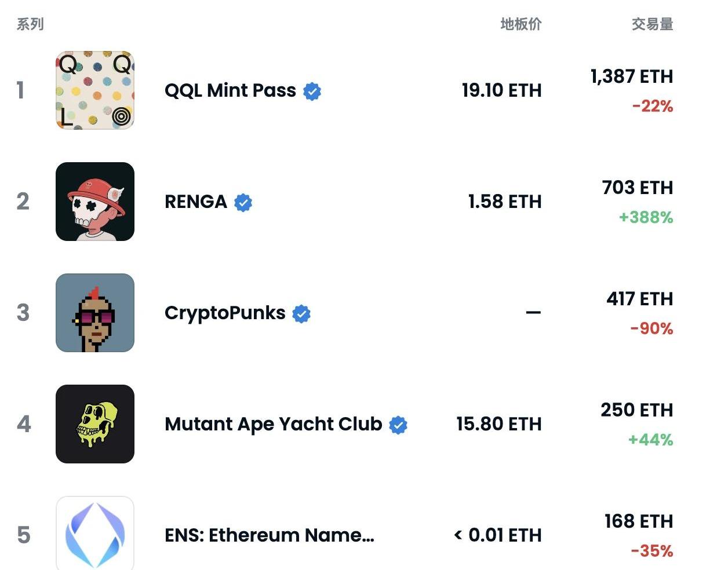Open the ENS: Ethereum Name... collection
The width and height of the screenshot is (728, 570).
coord(270,535)
